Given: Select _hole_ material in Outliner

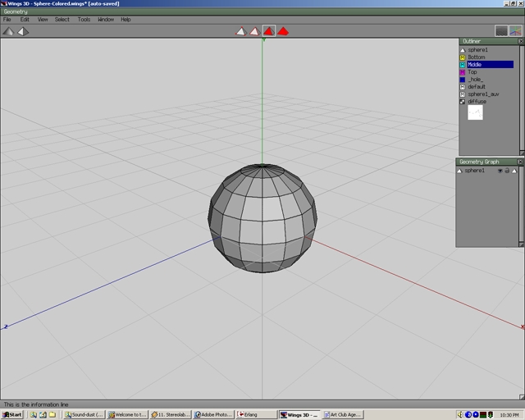Looking at the screenshot, I should [x=476, y=80].
